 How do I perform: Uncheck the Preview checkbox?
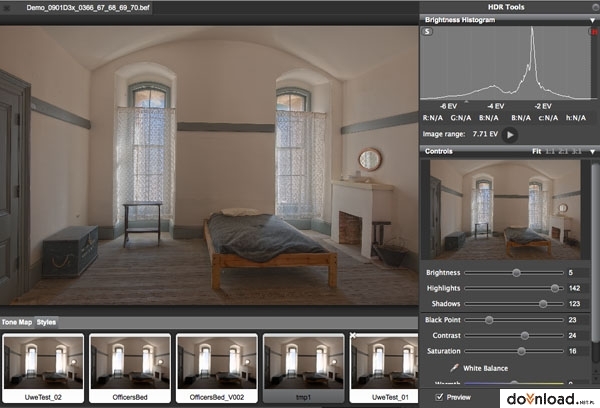(x=439, y=397)
